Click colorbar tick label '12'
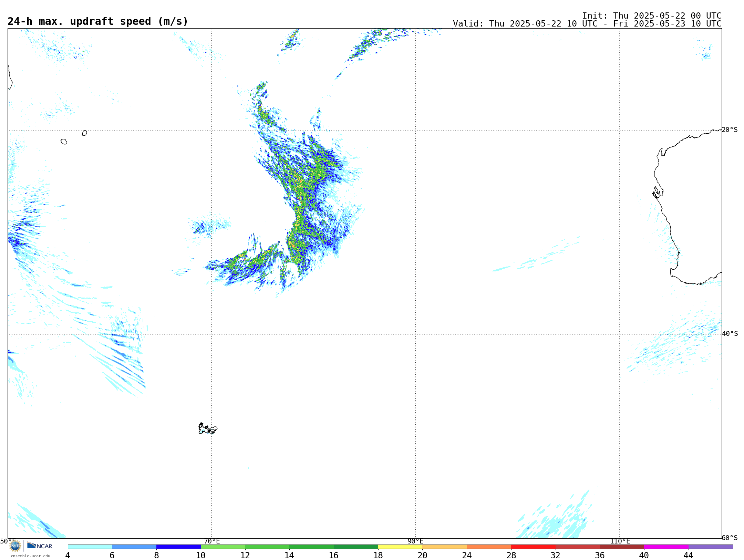The height and width of the screenshot is (560, 744). point(245,556)
